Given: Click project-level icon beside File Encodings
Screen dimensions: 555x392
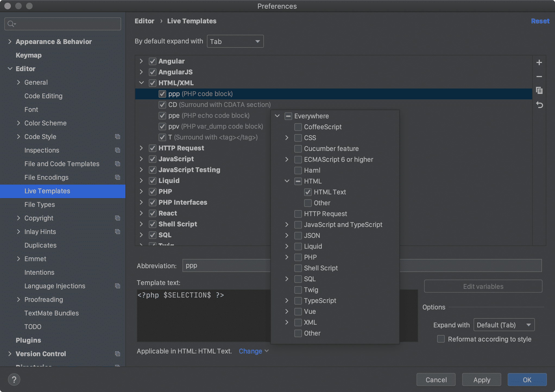Looking at the screenshot, I should [118, 177].
